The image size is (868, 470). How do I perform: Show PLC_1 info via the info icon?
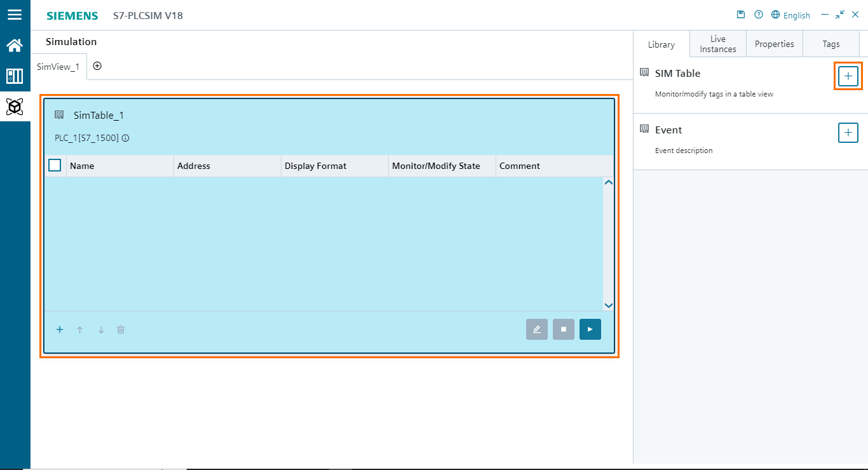tap(125, 138)
